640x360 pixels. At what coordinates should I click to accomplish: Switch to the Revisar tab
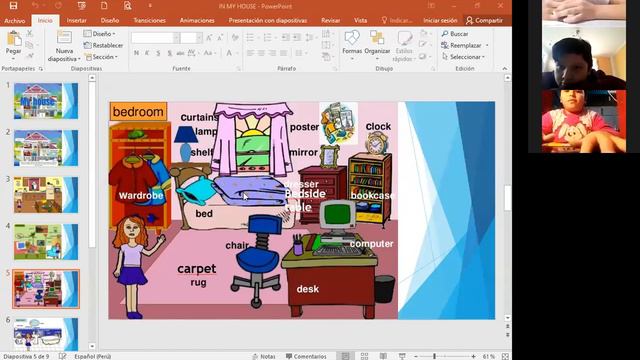(331, 20)
